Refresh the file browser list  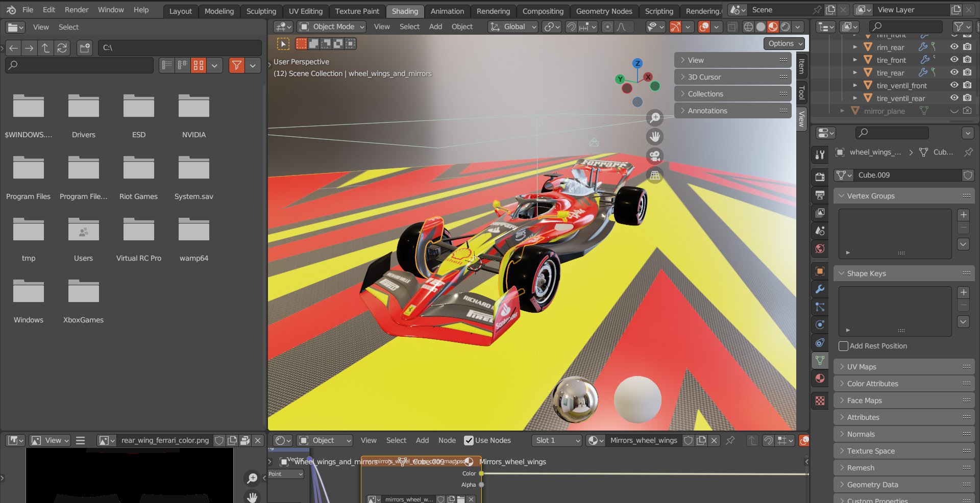[62, 48]
